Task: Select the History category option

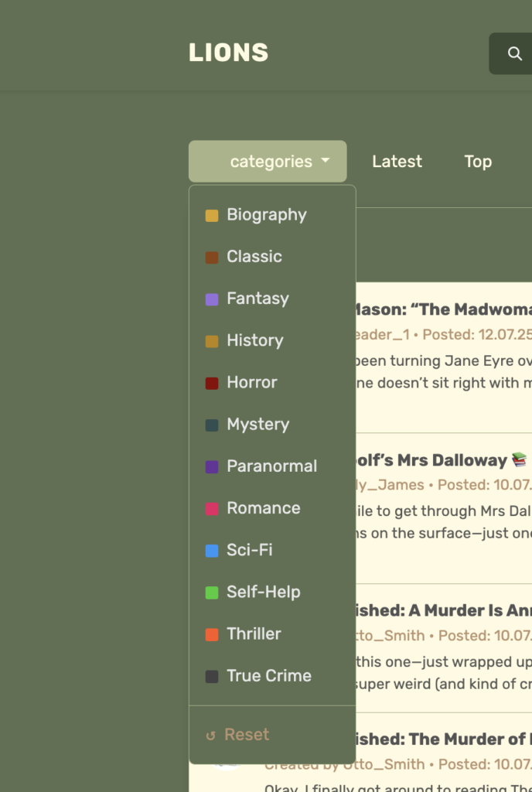Action: point(254,340)
